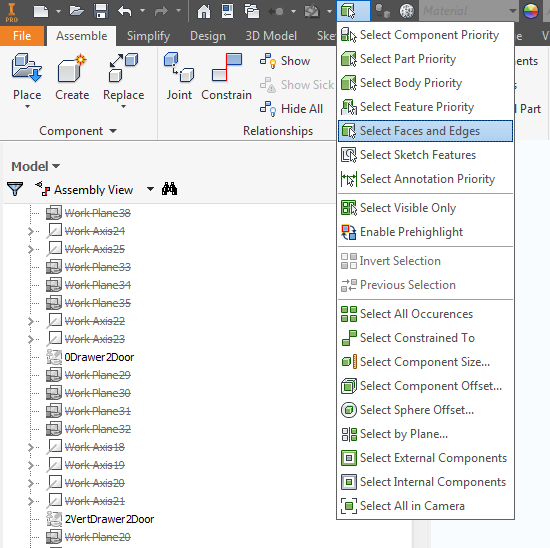The width and height of the screenshot is (550, 548).
Task: Toggle Enable Prehighlight option
Action: click(x=425, y=232)
